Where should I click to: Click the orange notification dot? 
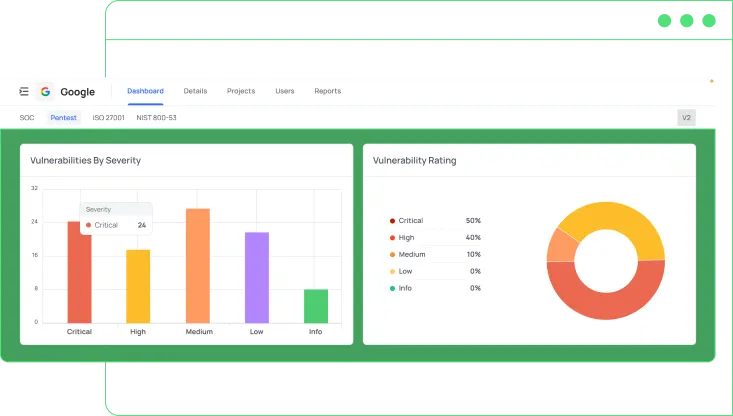[711, 80]
